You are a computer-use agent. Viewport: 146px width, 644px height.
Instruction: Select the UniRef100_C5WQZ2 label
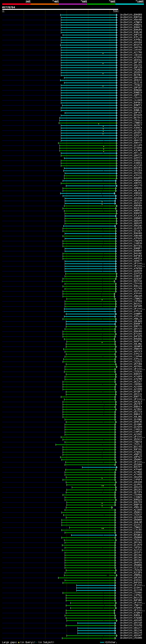click(131, 527)
